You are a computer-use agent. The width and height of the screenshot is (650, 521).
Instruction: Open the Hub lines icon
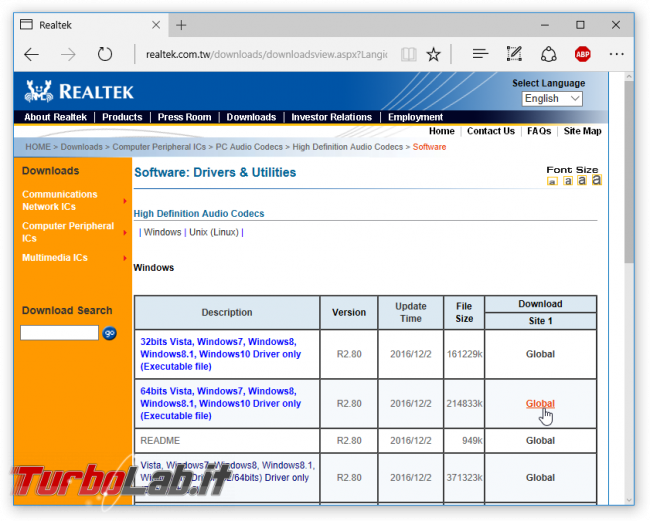(480, 54)
